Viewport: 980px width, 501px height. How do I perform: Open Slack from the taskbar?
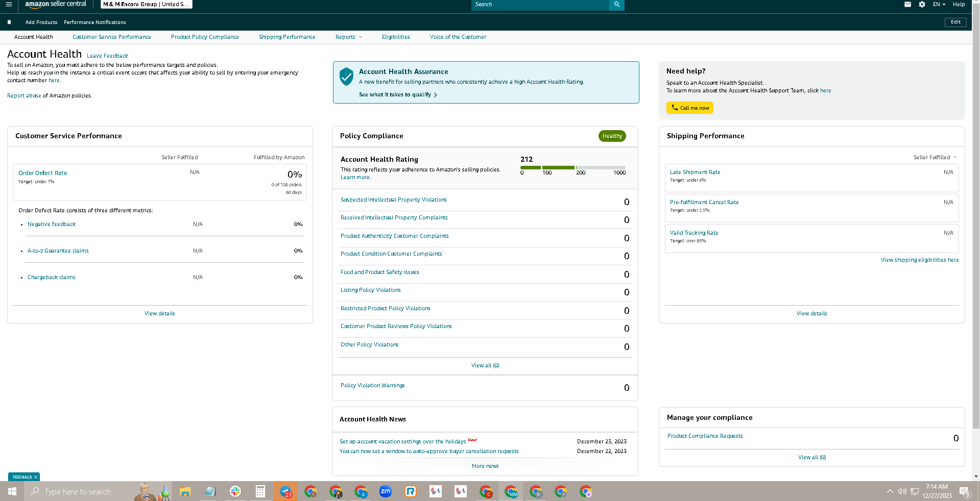235,491
